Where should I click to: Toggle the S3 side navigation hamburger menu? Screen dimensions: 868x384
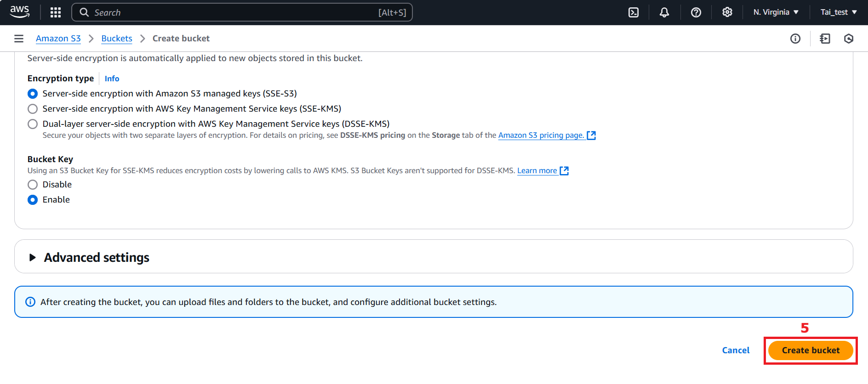click(x=19, y=39)
